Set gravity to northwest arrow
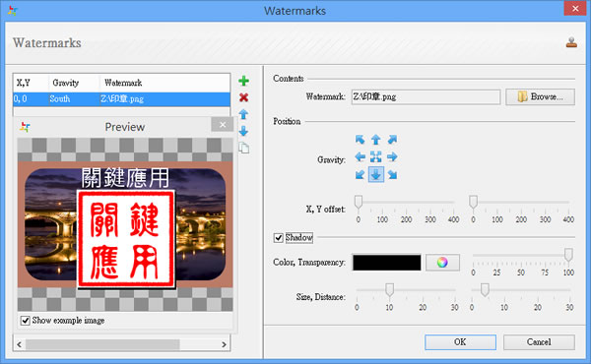The height and width of the screenshot is (364, 591). tap(360, 140)
